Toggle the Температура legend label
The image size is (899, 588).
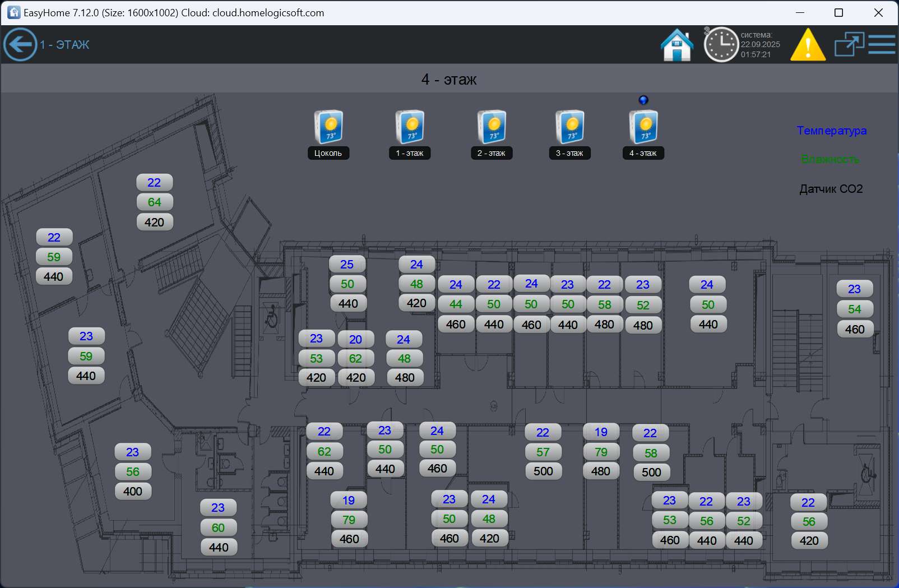click(x=832, y=131)
